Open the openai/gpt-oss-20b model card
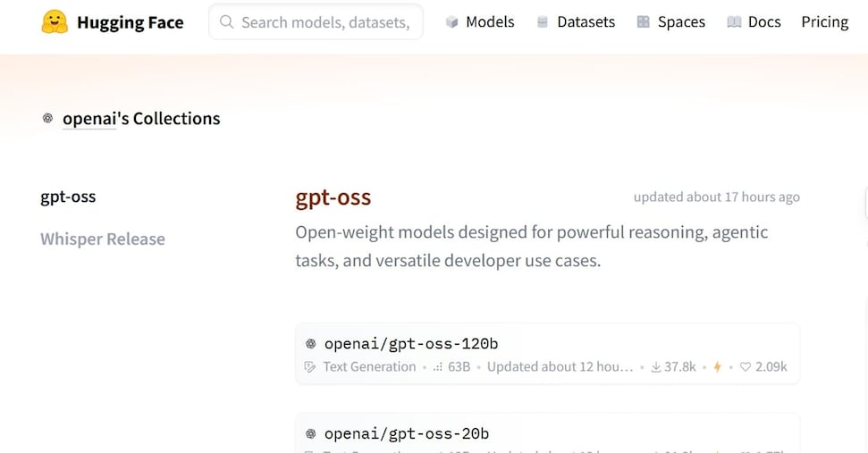The image size is (868, 453). tap(547, 433)
